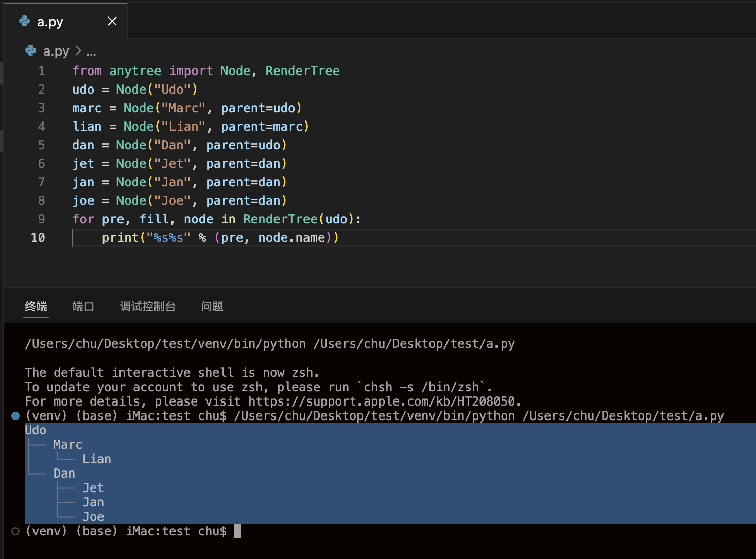Focus the terminal cursor at the final prompt
The height and width of the screenshot is (559, 756).
point(237,531)
